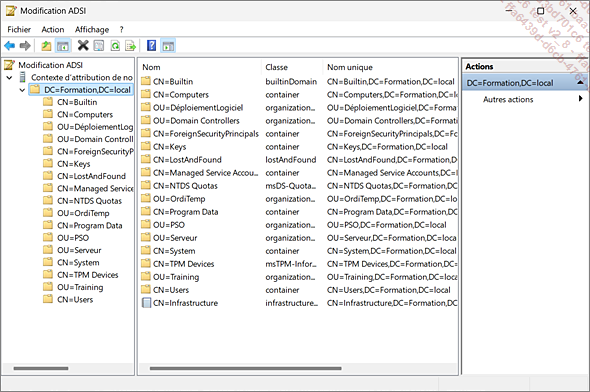This screenshot has height=392, width=590.
Task: Select CN=NTDS Quotas in the tree
Action: pos(90,201)
